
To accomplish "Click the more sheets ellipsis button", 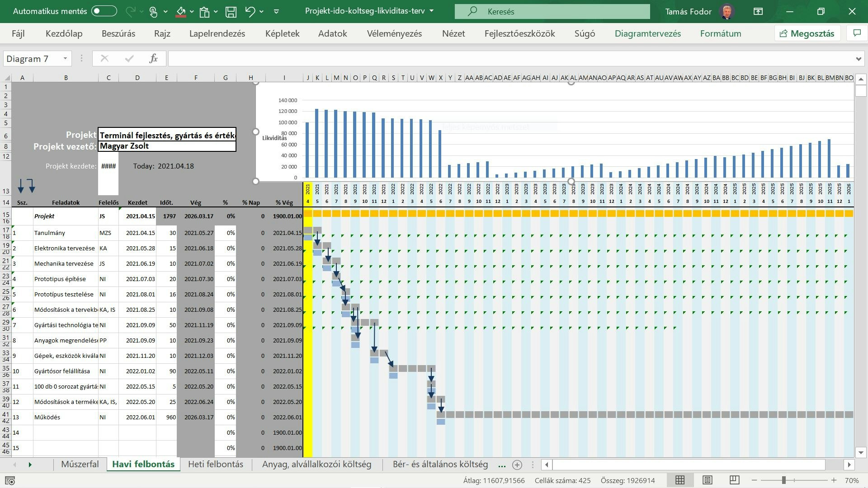I will [502, 465].
